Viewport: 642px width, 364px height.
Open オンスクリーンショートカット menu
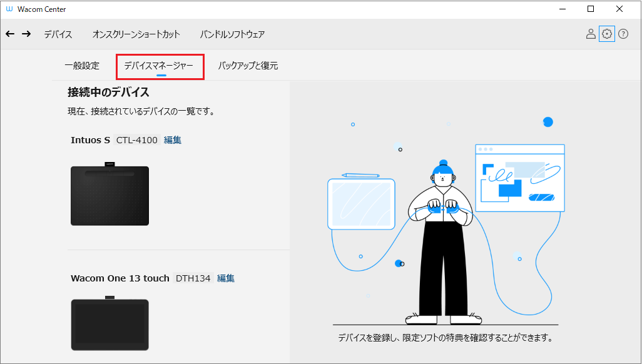136,34
